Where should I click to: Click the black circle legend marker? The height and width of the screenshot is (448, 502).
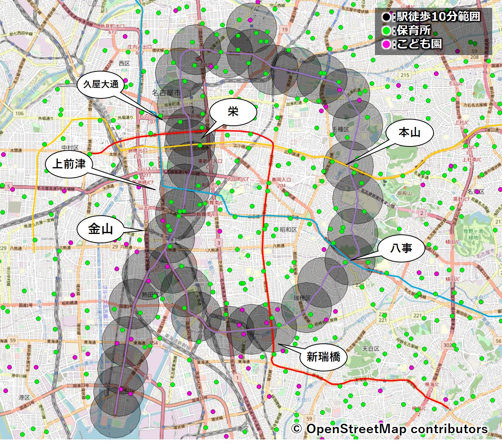386,17
